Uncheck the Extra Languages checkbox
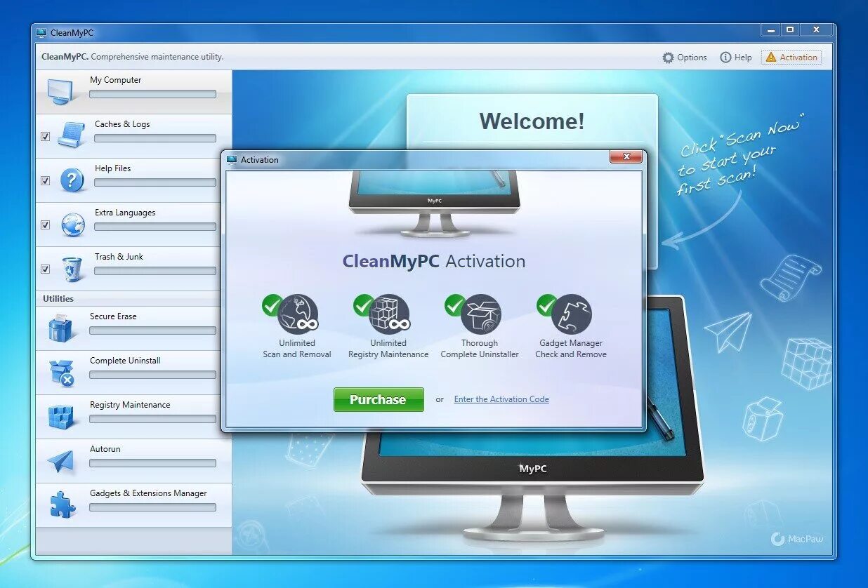868x588 pixels. click(45, 225)
